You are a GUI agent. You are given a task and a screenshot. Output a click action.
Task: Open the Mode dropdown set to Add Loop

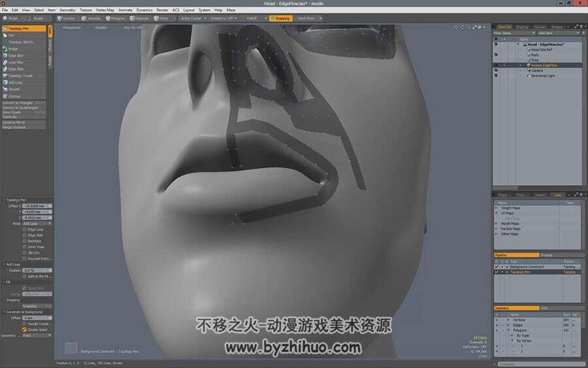[37, 224]
